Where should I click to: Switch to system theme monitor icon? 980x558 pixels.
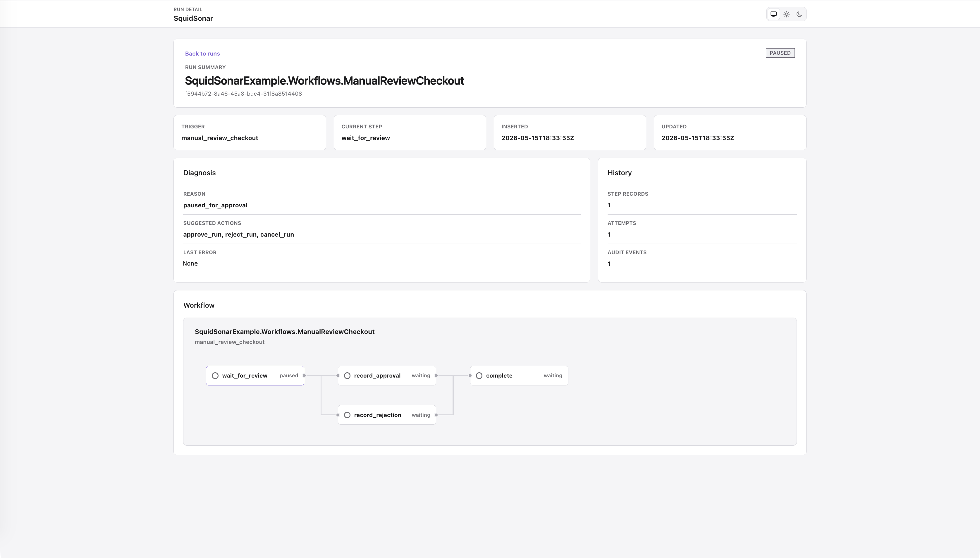pos(773,14)
